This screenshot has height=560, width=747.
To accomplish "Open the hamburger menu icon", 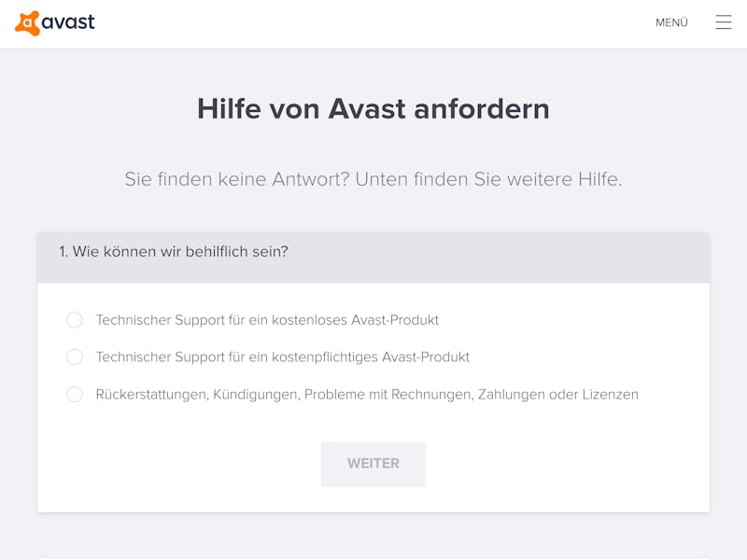I will tap(723, 21).
